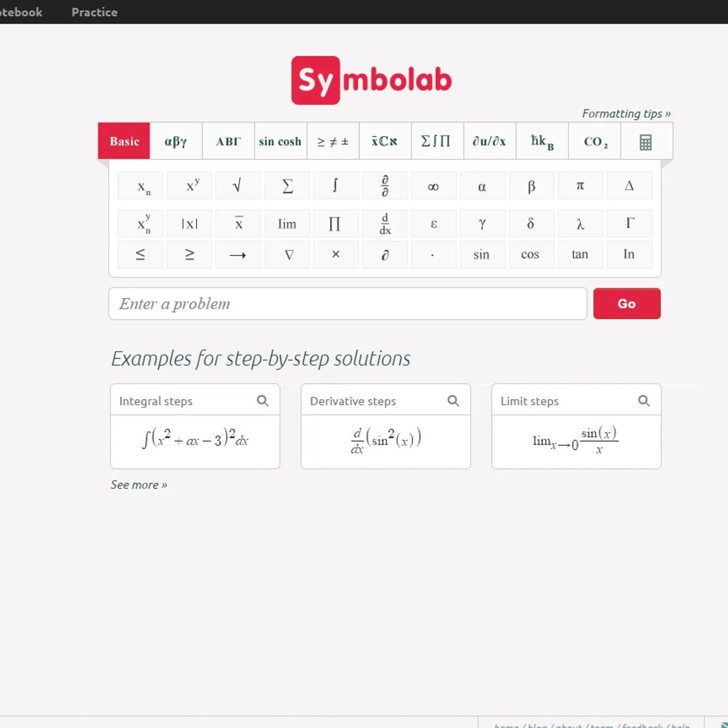Image resolution: width=728 pixels, height=728 pixels.
Task: Insert the x with subscript and superscript
Action: point(140,223)
